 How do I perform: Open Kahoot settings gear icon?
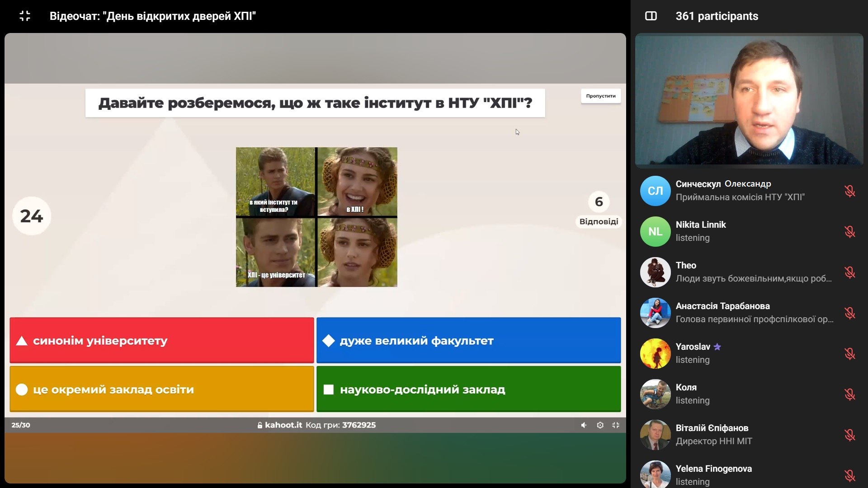(600, 425)
